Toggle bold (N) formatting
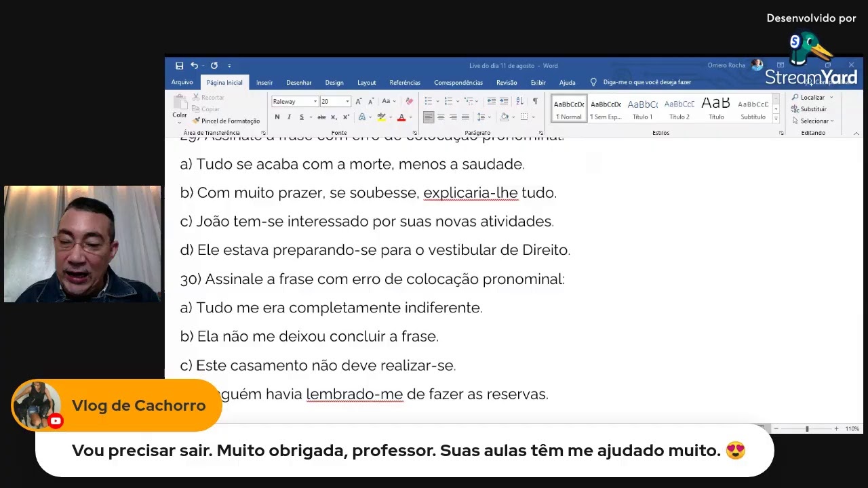Image resolution: width=868 pixels, height=488 pixels. point(277,117)
